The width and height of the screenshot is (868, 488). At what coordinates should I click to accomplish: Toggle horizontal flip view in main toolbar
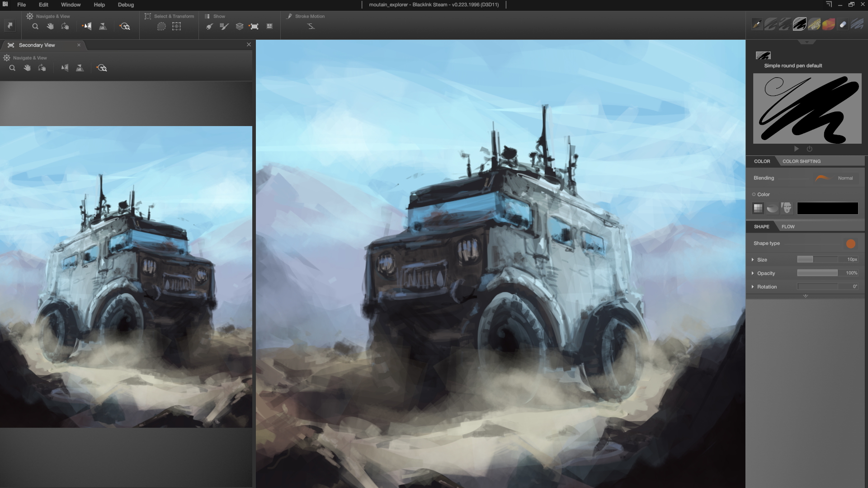[x=87, y=27]
